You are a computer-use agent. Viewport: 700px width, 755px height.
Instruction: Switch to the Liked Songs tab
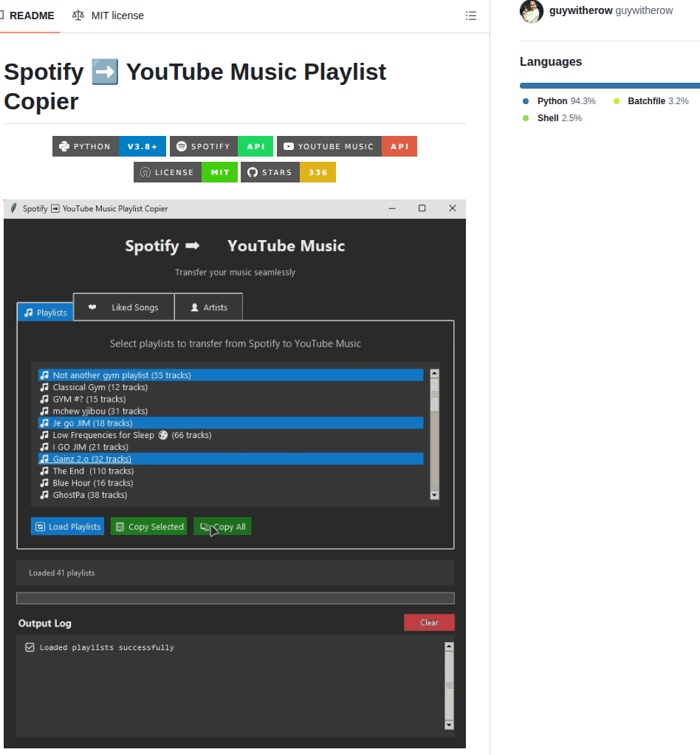tap(124, 307)
